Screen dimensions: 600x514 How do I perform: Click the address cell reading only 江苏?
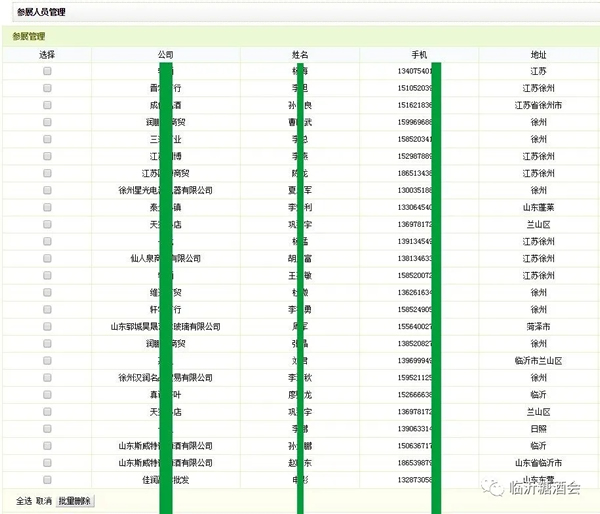[538, 71]
